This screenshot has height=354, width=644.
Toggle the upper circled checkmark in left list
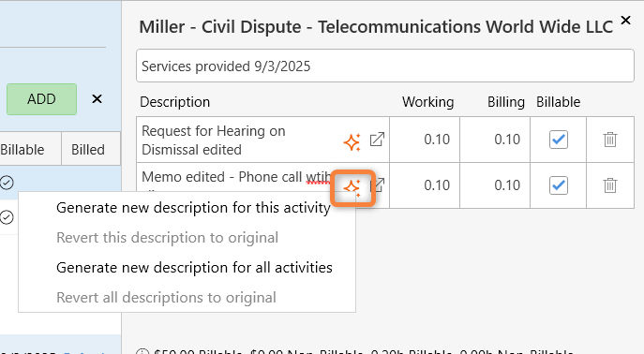[x=7, y=182]
